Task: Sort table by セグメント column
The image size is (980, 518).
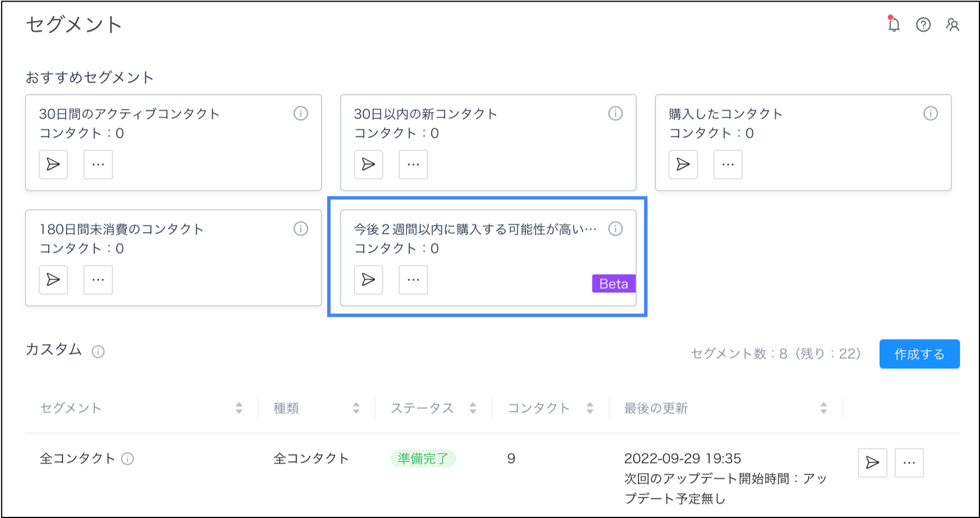Action: tap(239, 408)
